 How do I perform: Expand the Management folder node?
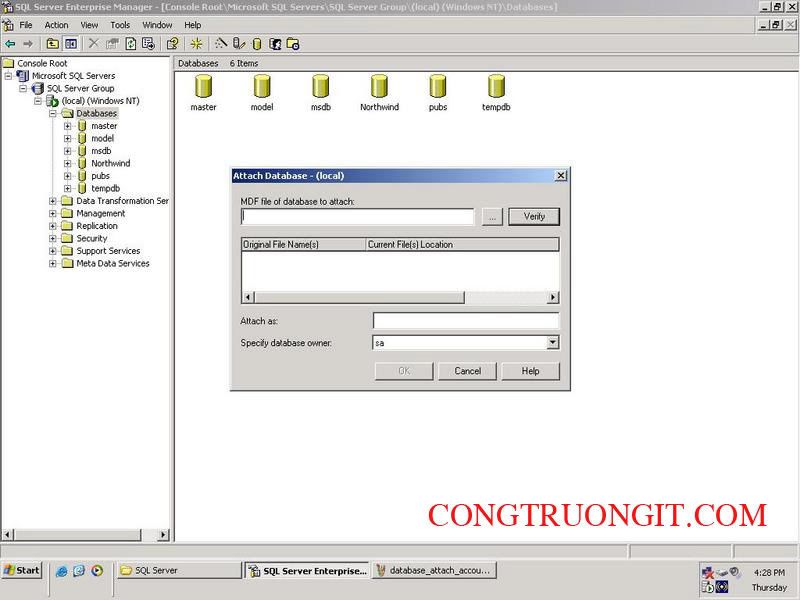(x=53, y=213)
